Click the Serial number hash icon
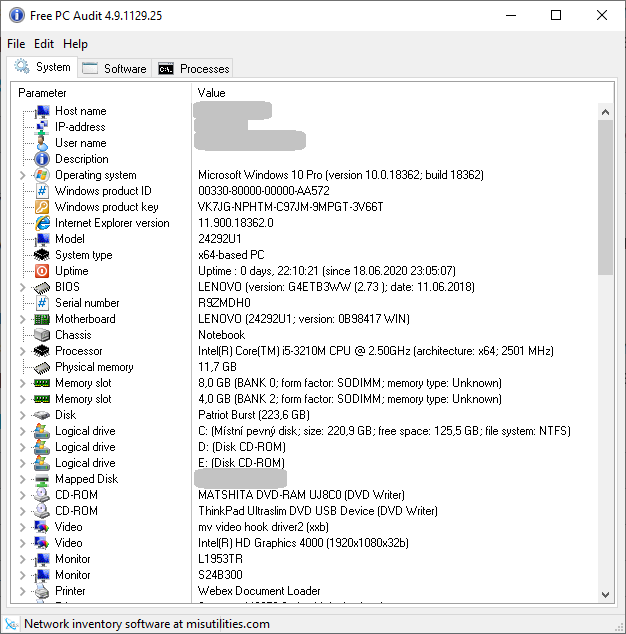Image resolution: width=626 pixels, height=634 pixels. point(42,303)
